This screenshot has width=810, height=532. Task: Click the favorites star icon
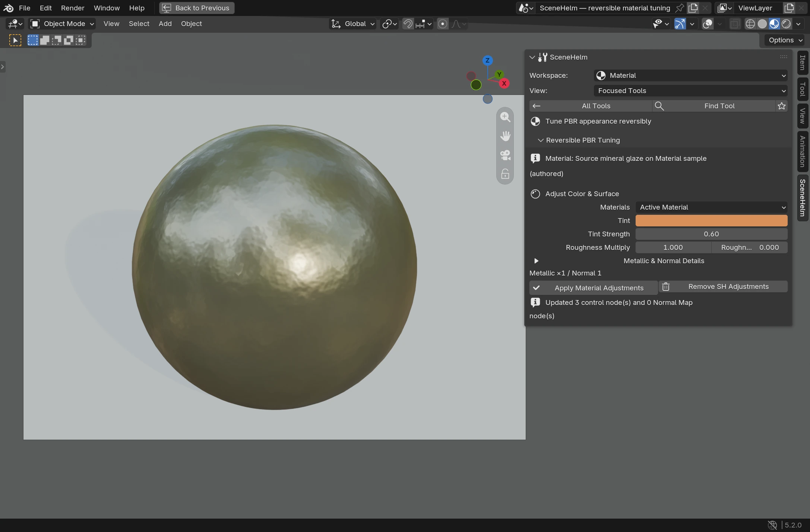pyautogui.click(x=782, y=106)
